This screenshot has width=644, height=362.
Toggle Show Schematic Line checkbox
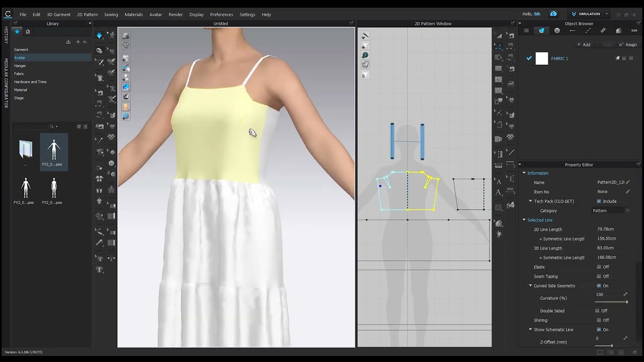click(x=599, y=330)
